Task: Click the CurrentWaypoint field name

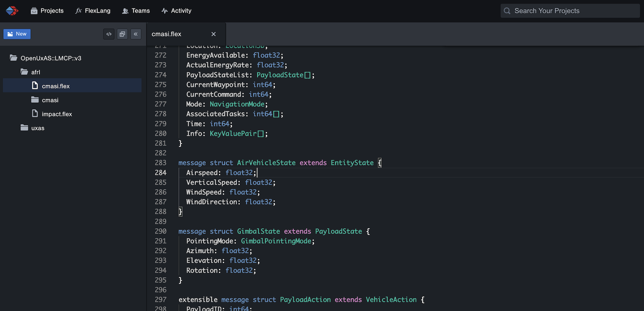Action: (x=215, y=85)
